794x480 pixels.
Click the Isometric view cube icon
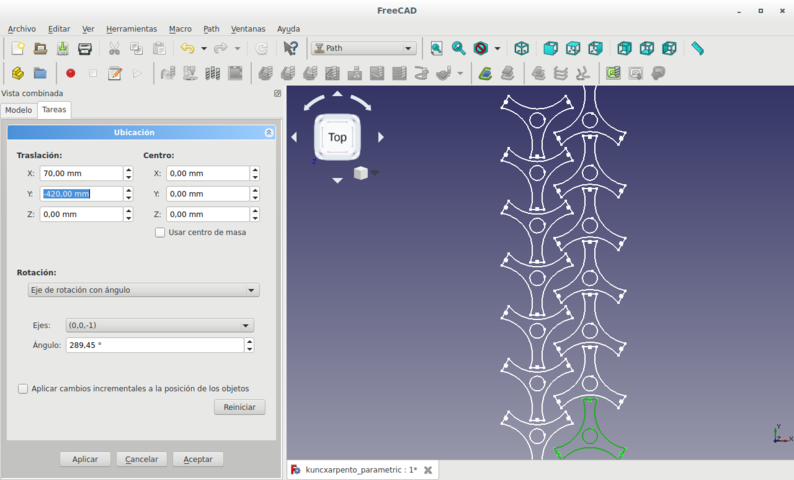[521, 48]
